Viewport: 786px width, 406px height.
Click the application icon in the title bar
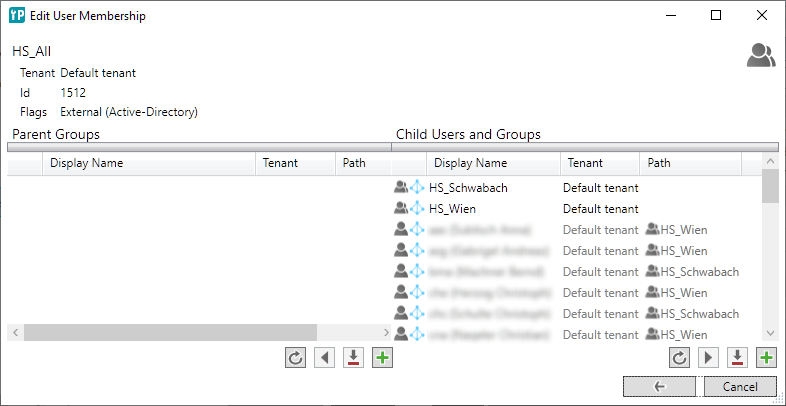pos(17,16)
